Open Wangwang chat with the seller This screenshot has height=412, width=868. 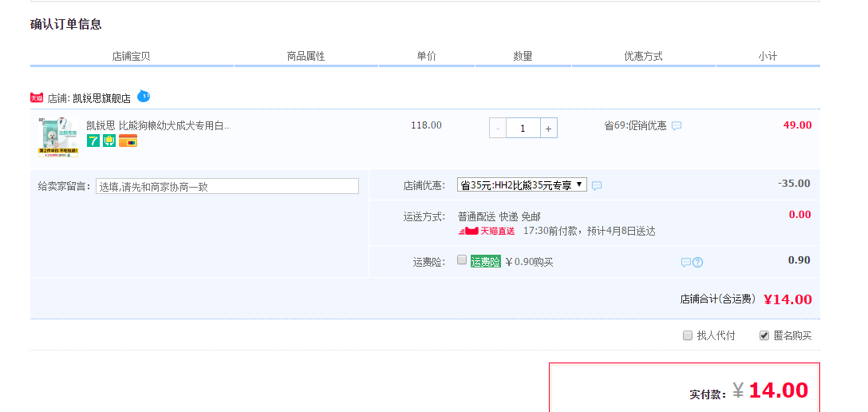[x=144, y=97]
